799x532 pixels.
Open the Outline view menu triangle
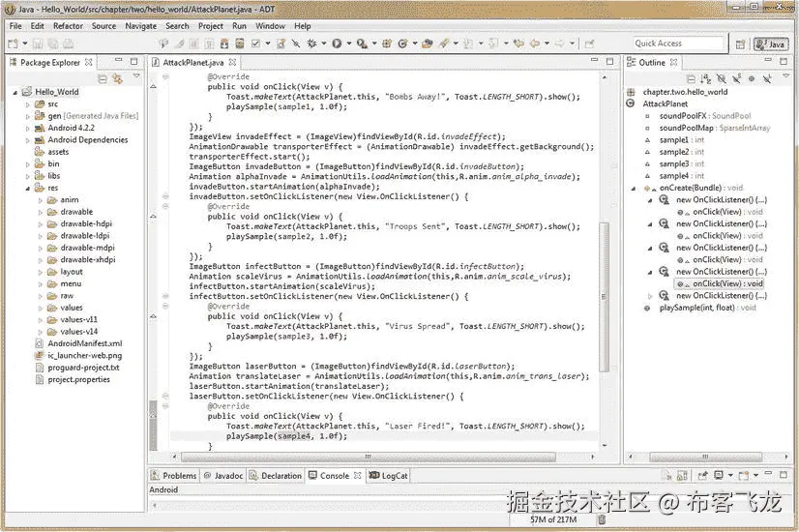[786, 75]
